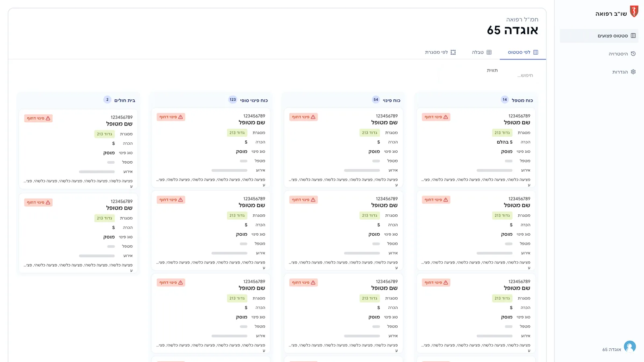The width and height of the screenshot is (644, 362).
Task: Click the גדוד 213 tag on first בית חולים card
Action: click(105, 134)
